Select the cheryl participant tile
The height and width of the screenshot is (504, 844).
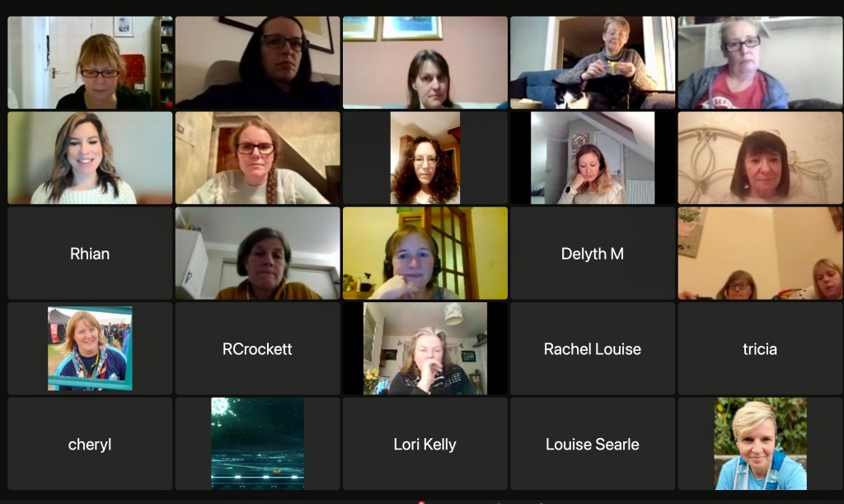[90, 444]
